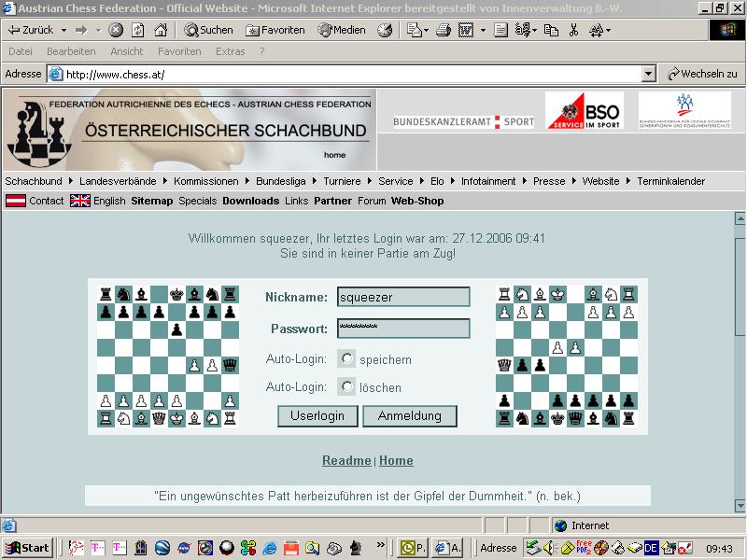Open the address bar dropdown list
The height and width of the screenshot is (560, 747).
click(x=648, y=75)
